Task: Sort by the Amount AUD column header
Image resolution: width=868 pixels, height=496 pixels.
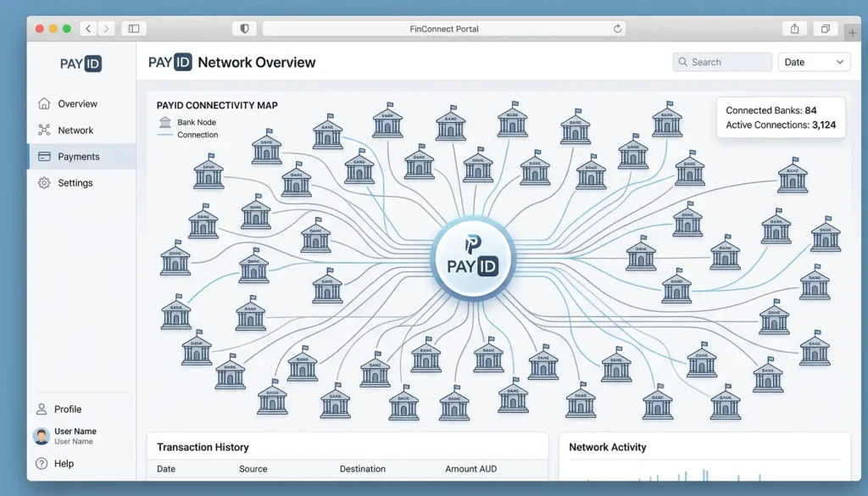Action: [x=470, y=469]
